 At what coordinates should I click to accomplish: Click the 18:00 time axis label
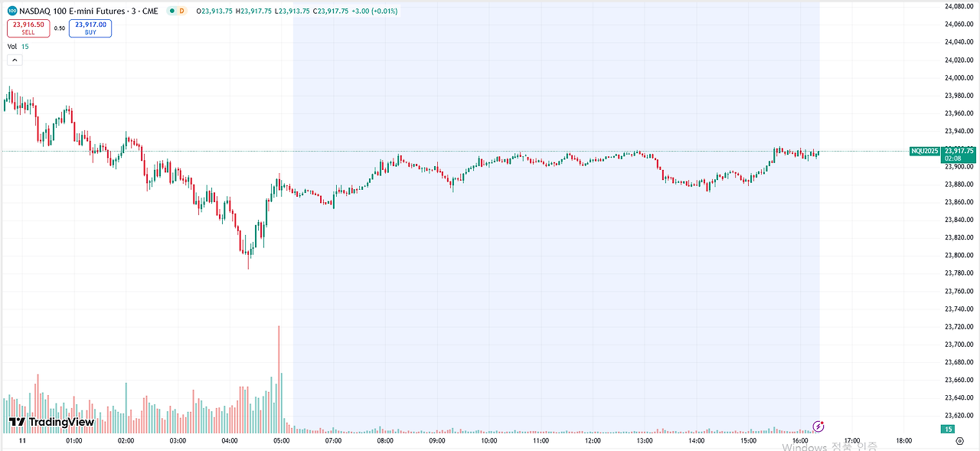coord(903,441)
